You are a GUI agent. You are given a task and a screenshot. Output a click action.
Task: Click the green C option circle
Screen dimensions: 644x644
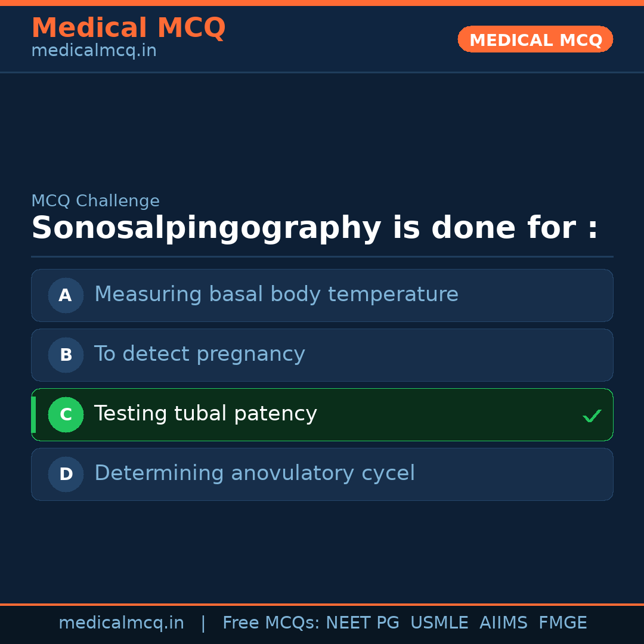(x=66, y=414)
